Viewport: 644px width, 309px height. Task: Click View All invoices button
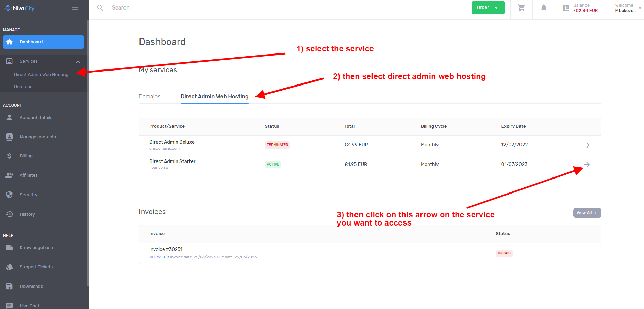[x=587, y=213]
